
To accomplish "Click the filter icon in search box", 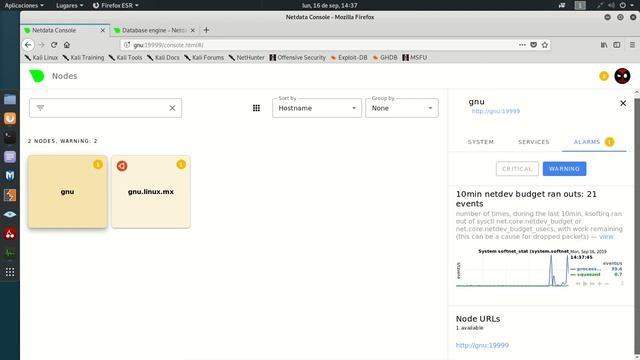I will [40, 108].
